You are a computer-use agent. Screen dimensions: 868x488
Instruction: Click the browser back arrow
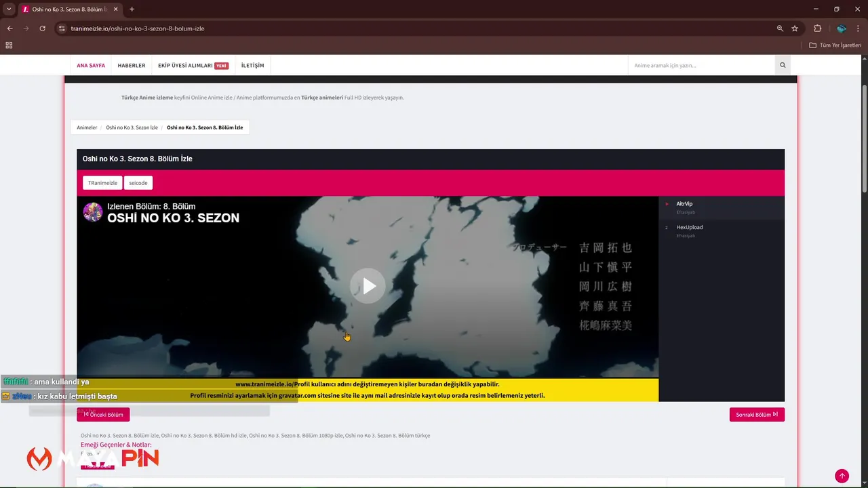pos(9,28)
